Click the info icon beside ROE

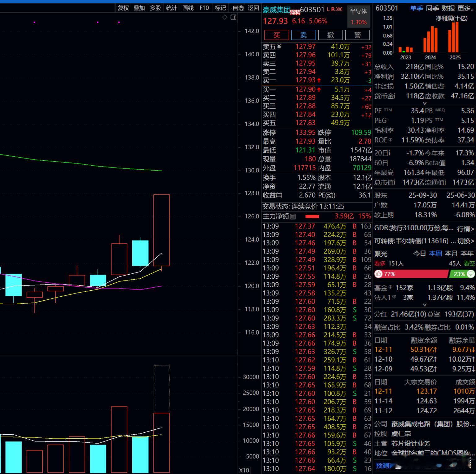[x=390, y=140]
